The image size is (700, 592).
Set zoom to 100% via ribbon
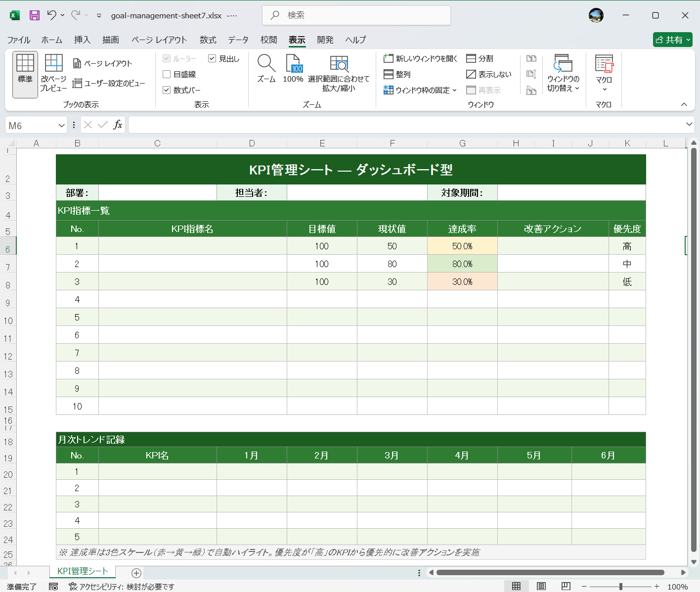tap(293, 68)
